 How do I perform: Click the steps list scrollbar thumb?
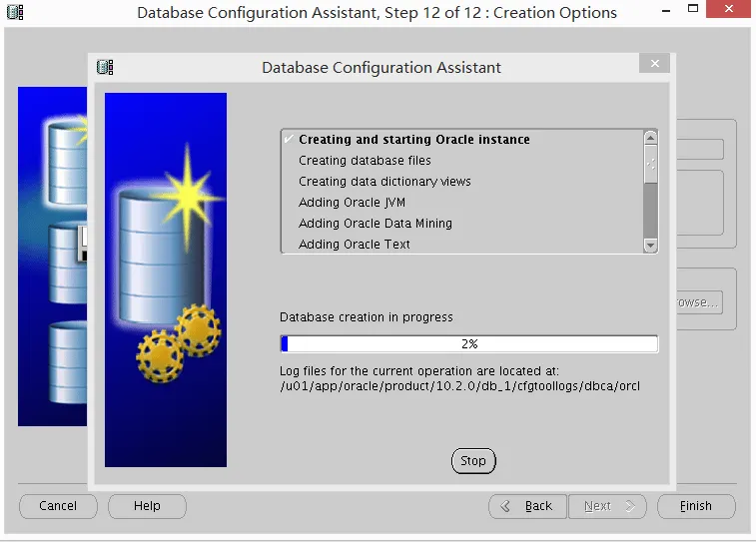tap(650, 164)
